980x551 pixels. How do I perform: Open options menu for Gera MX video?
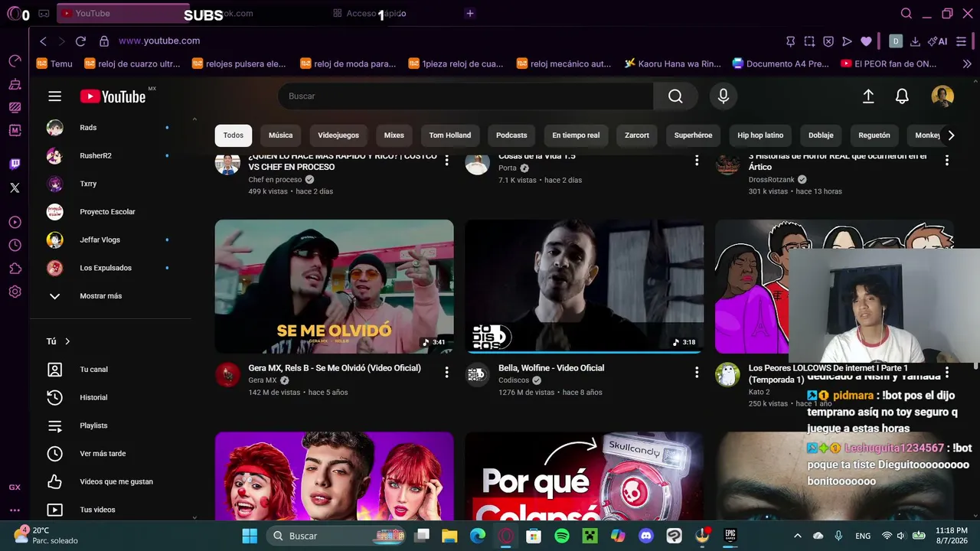click(446, 372)
